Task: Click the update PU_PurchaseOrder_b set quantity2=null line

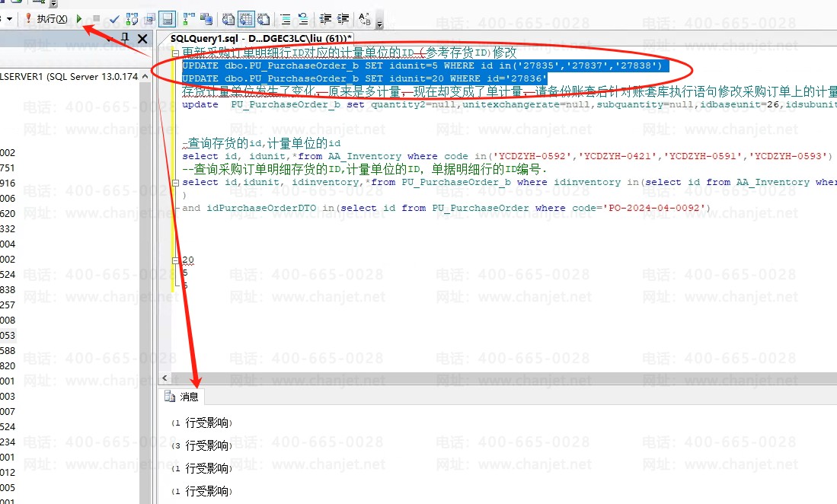Action: pyautogui.click(x=510, y=104)
